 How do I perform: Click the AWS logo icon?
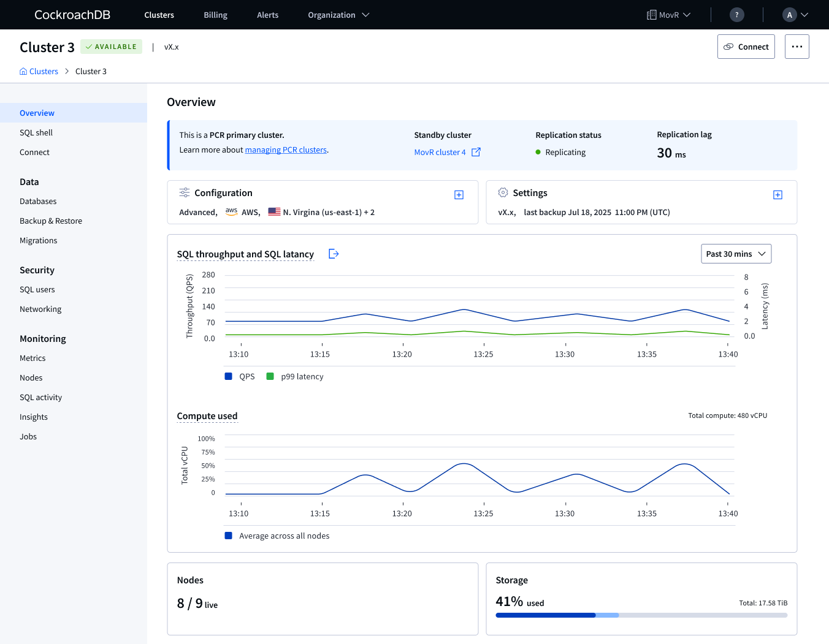click(x=231, y=211)
